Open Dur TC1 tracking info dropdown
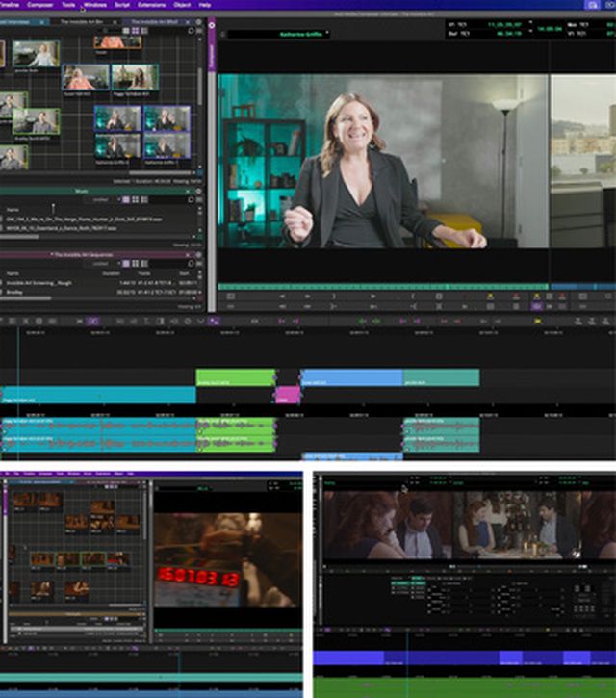The height and width of the screenshot is (698, 616). (x=530, y=32)
